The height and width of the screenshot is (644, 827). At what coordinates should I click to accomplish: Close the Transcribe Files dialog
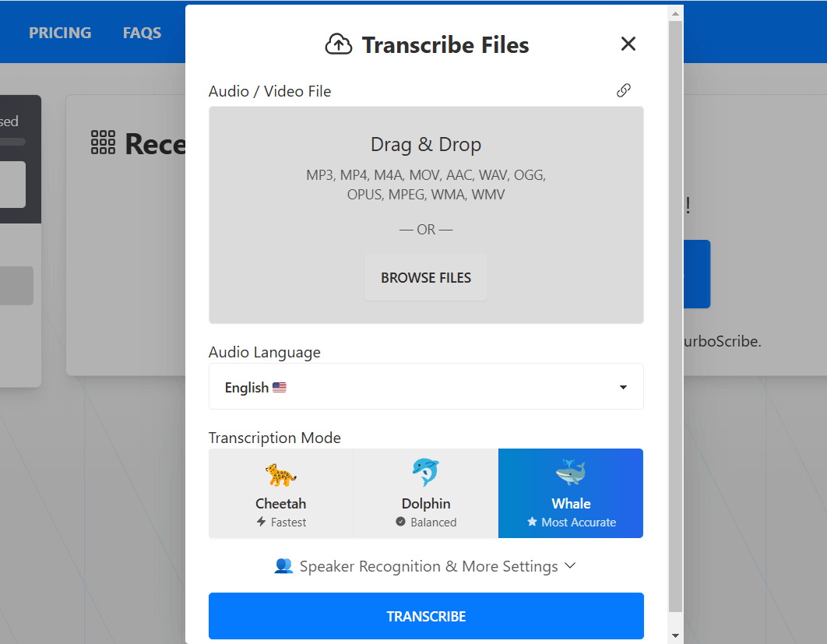(628, 44)
